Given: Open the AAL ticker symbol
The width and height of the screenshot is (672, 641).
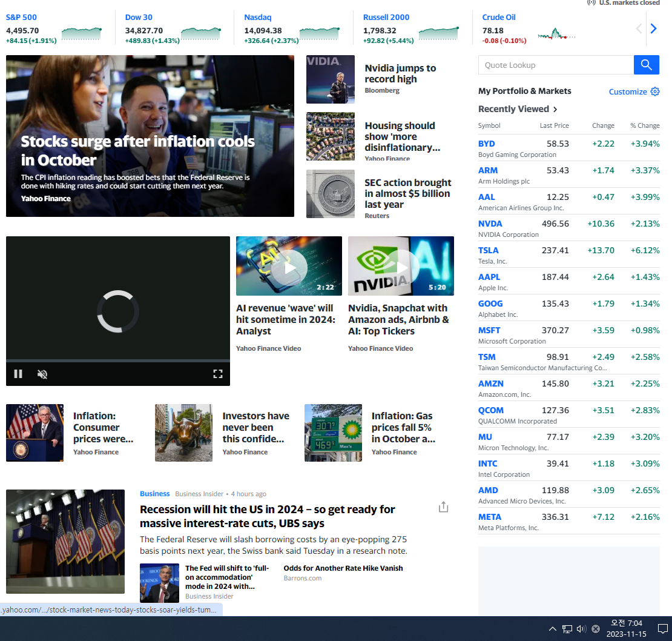Looking at the screenshot, I should pyautogui.click(x=486, y=197).
